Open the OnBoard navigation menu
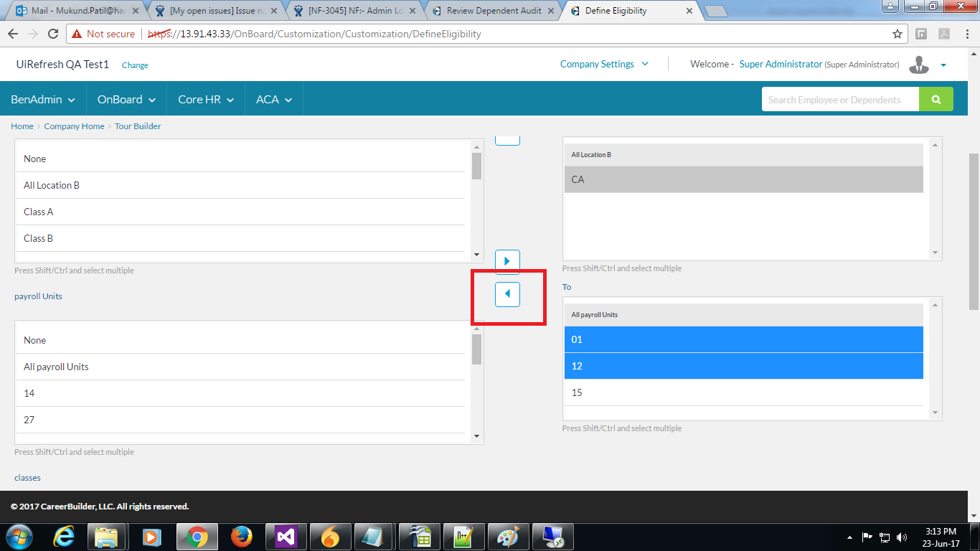Image resolution: width=980 pixels, height=551 pixels. point(126,100)
